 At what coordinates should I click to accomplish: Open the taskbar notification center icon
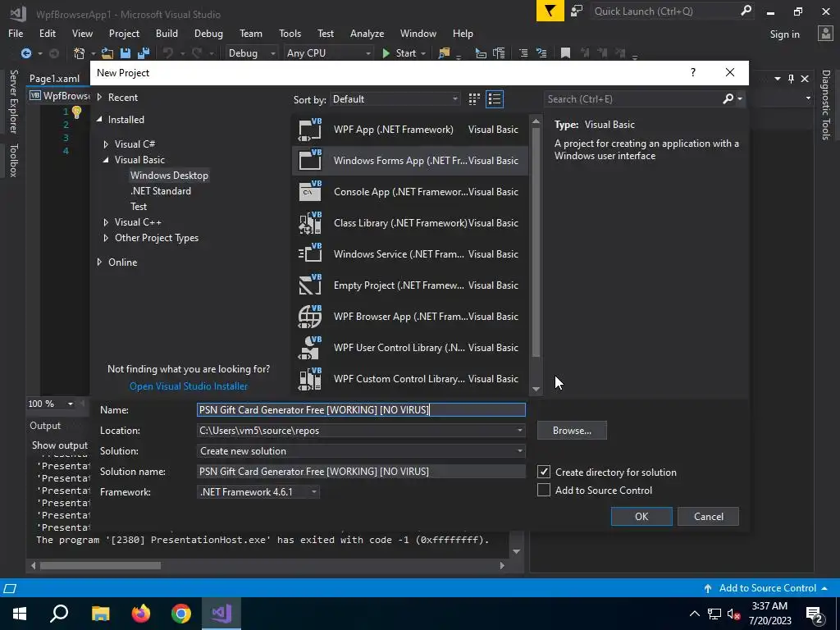click(x=815, y=614)
